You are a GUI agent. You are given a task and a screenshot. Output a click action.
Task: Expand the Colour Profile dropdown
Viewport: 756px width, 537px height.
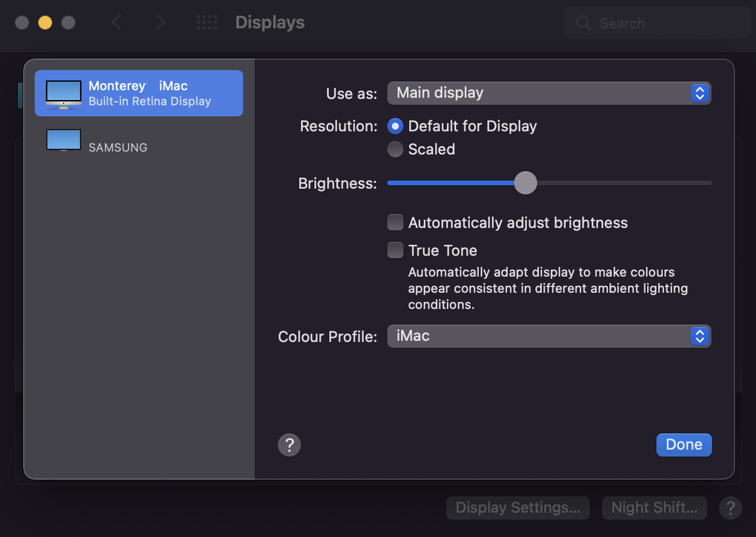(549, 336)
